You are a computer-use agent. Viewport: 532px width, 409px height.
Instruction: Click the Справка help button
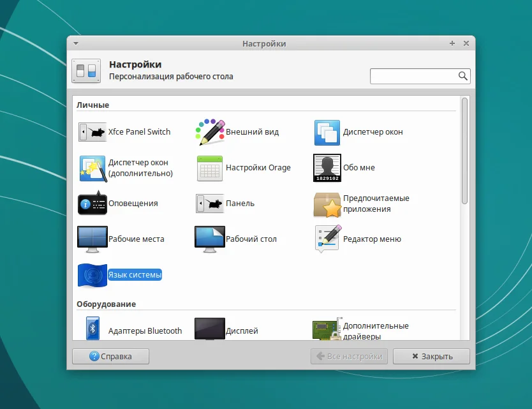point(110,357)
